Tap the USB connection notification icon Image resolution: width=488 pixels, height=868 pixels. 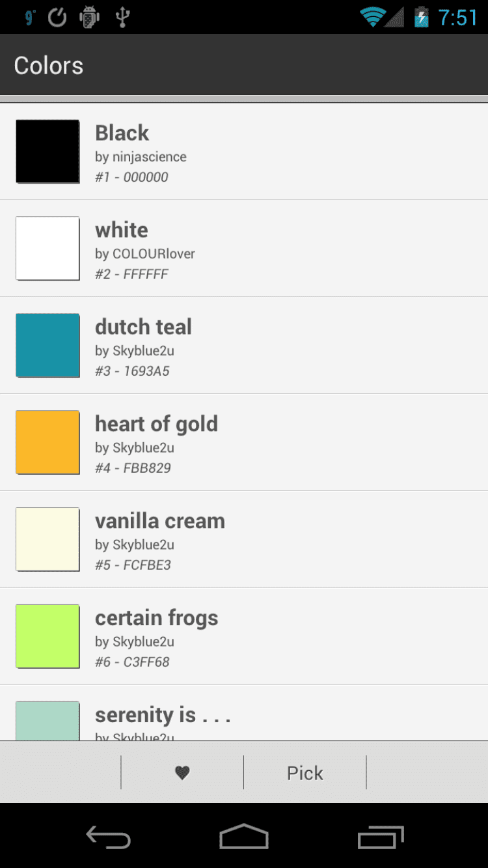[122, 17]
